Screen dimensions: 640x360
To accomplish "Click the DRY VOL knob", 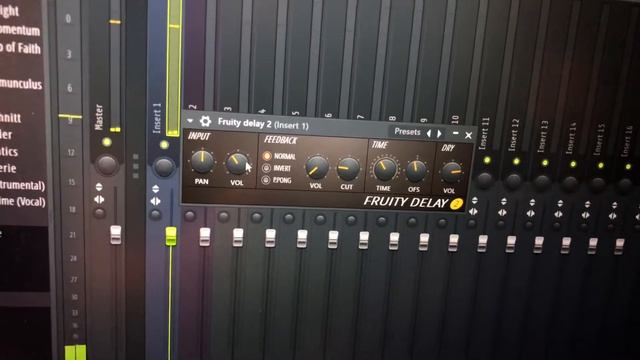I will pos(451,173).
